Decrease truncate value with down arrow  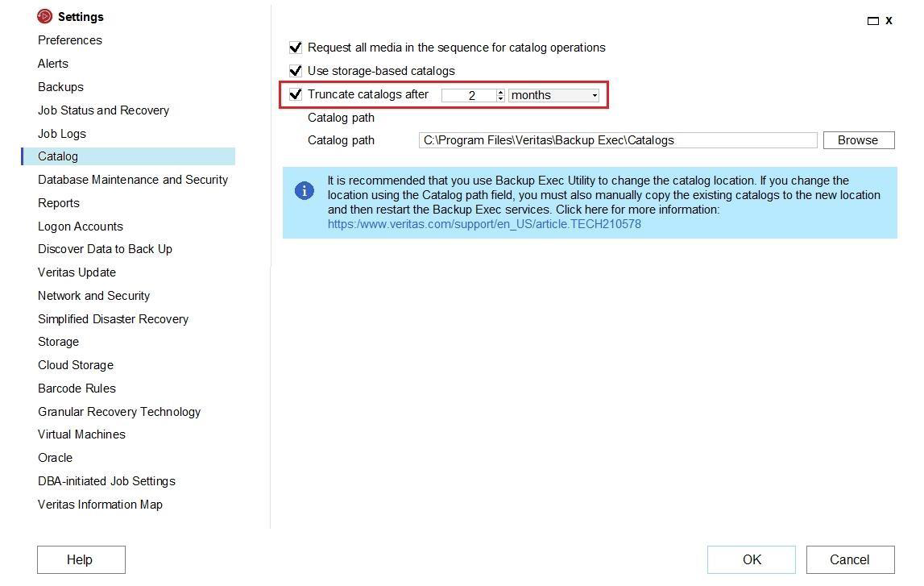[x=500, y=98]
